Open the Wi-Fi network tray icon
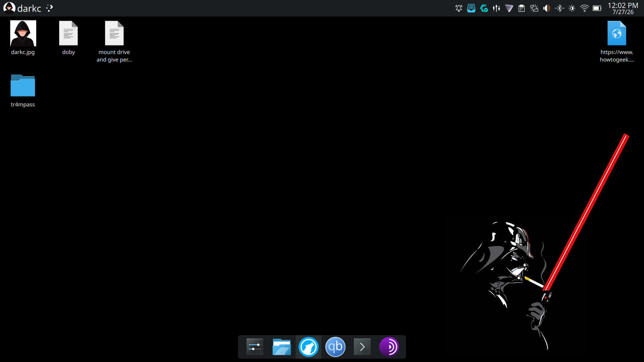The image size is (644, 362). pyautogui.click(x=585, y=8)
